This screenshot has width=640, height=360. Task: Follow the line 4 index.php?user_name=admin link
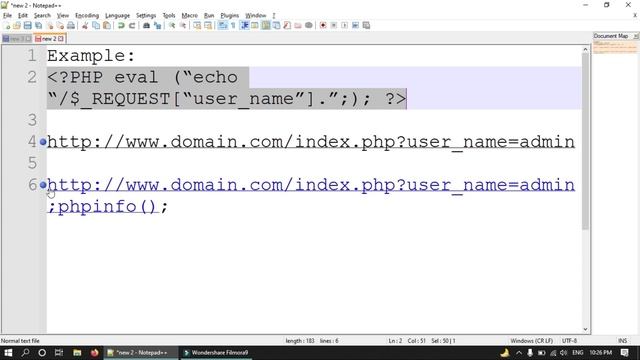tap(311, 142)
